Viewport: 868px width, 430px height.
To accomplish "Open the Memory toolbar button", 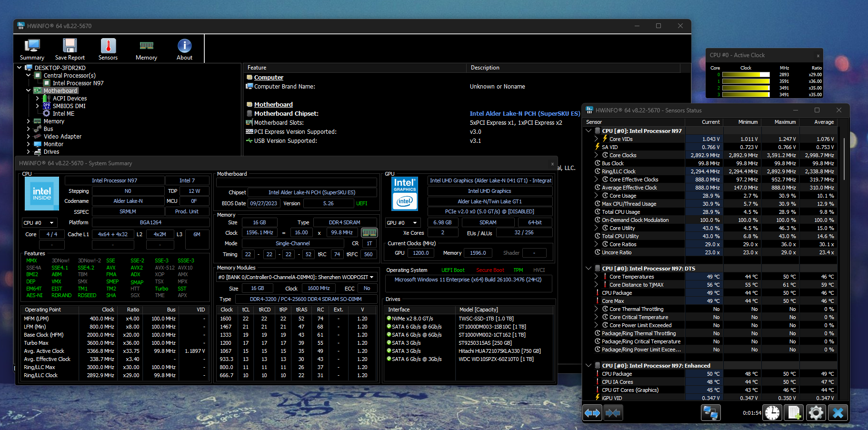I will pos(146,49).
